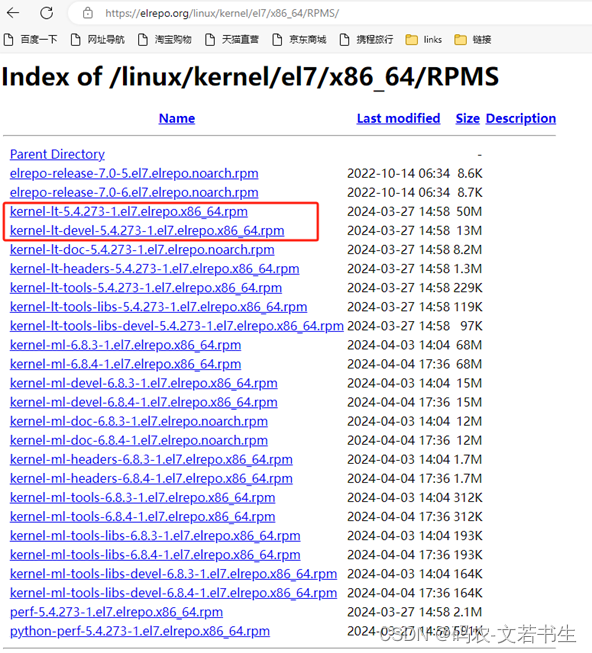This screenshot has width=592, height=653.
Task: Download elrepo-release-7.0-6.el7.elrepo.noarch.rpm
Action: coord(134,192)
